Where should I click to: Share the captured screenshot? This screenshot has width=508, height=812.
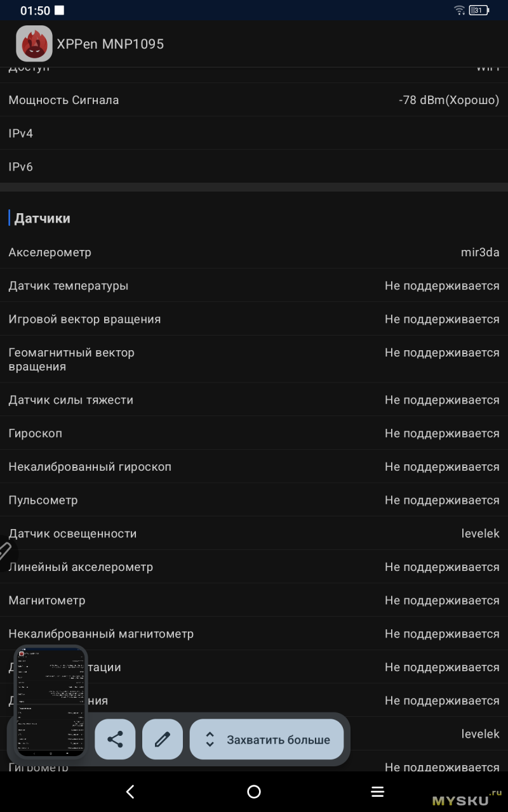(115, 739)
